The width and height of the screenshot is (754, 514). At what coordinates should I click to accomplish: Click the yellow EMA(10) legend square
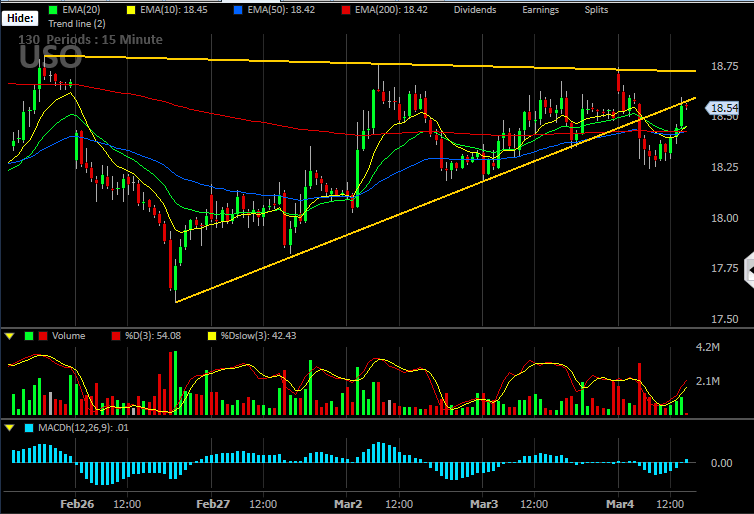(x=131, y=10)
